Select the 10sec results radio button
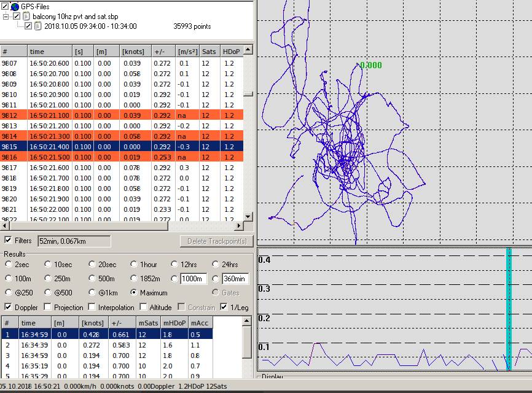The height and width of the screenshot is (393, 532). point(48,265)
